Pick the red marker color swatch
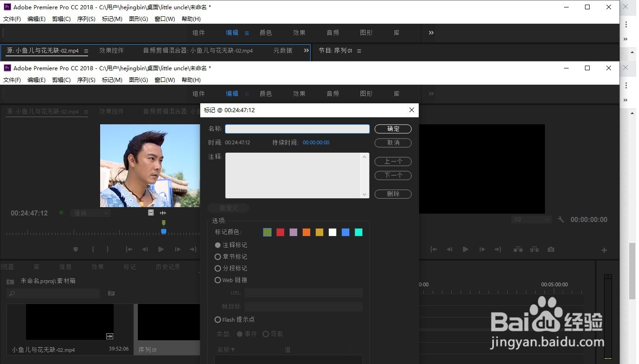Screen dimensions: 639x364 (280, 232)
